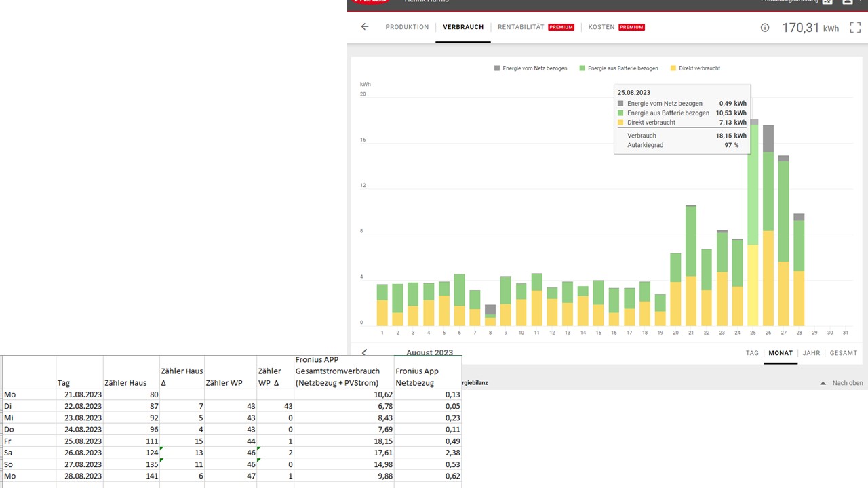Select the Fronius APP Gesamtstromverbrauch header cell
This screenshot has height=488, width=868.
click(x=344, y=371)
